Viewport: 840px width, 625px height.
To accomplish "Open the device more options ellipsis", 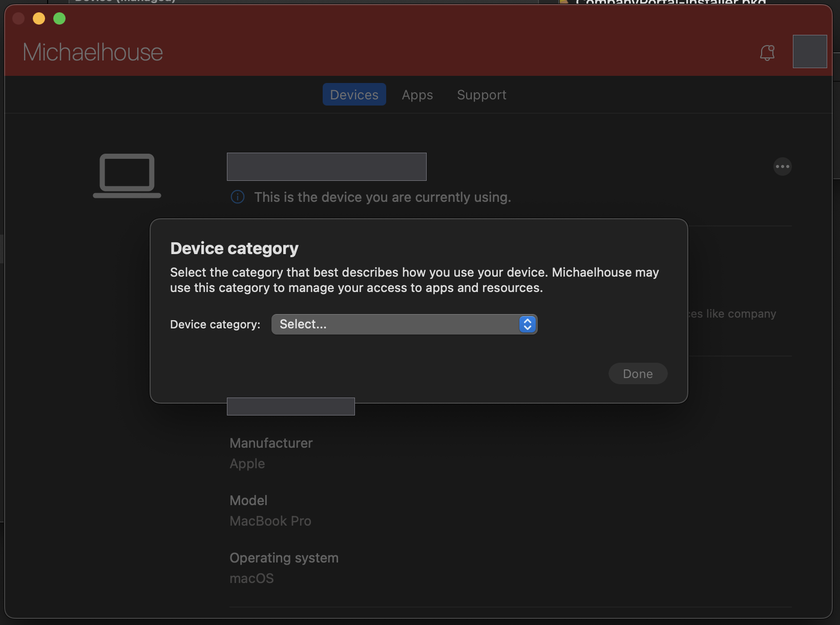I will [x=782, y=166].
